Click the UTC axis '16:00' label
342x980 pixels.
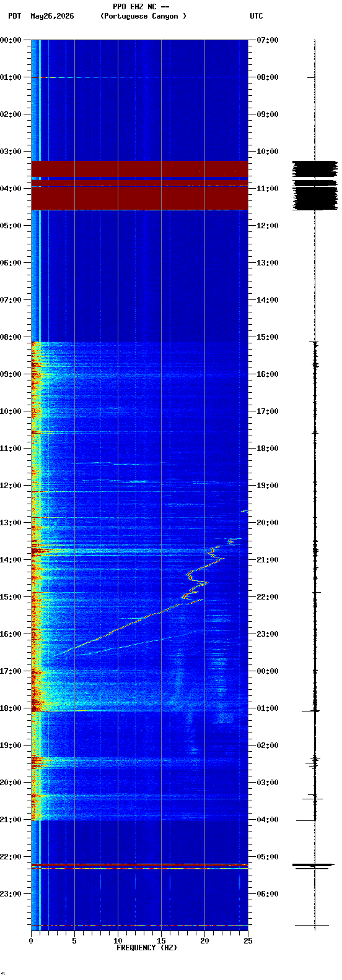click(268, 374)
